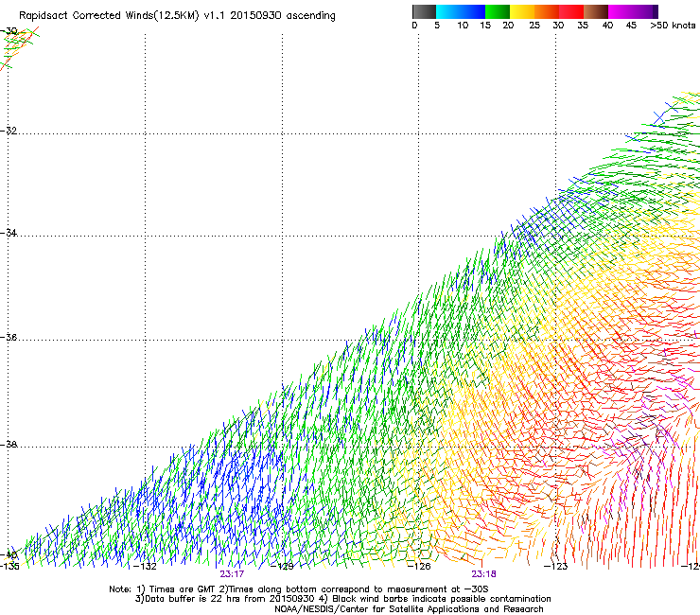
Task: Click the note line about data buffer
Action: (342, 599)
